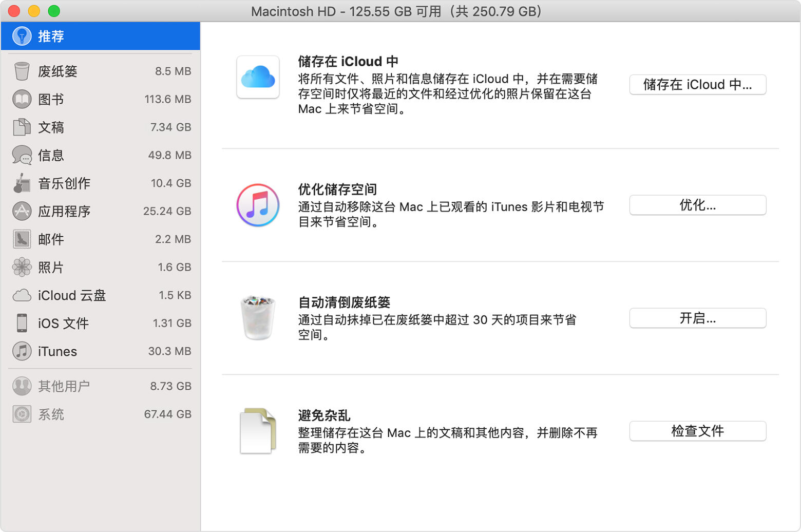Select 应用程序 in the sidebar
The height and width of the screenshot is (532, 801).
101,211
